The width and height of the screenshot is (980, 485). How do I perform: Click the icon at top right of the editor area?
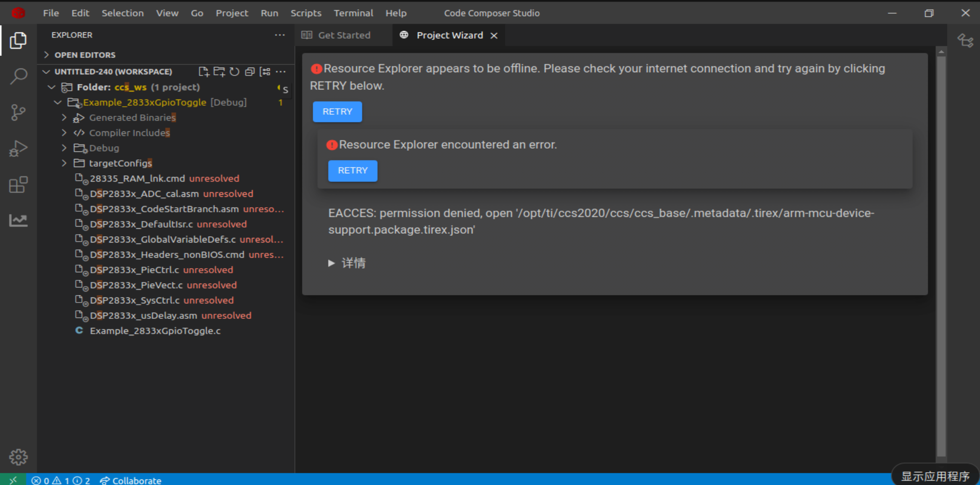(x=966, y=41)
